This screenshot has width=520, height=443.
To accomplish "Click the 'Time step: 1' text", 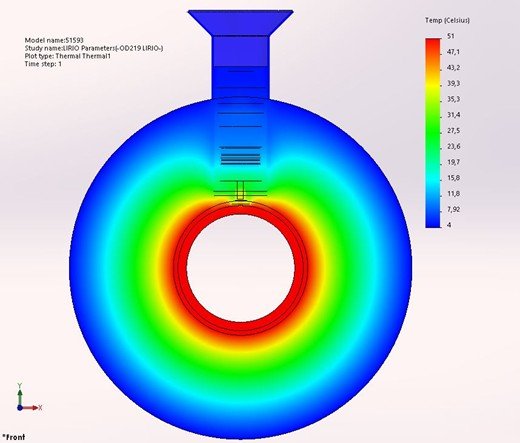I will pos(43,64).
